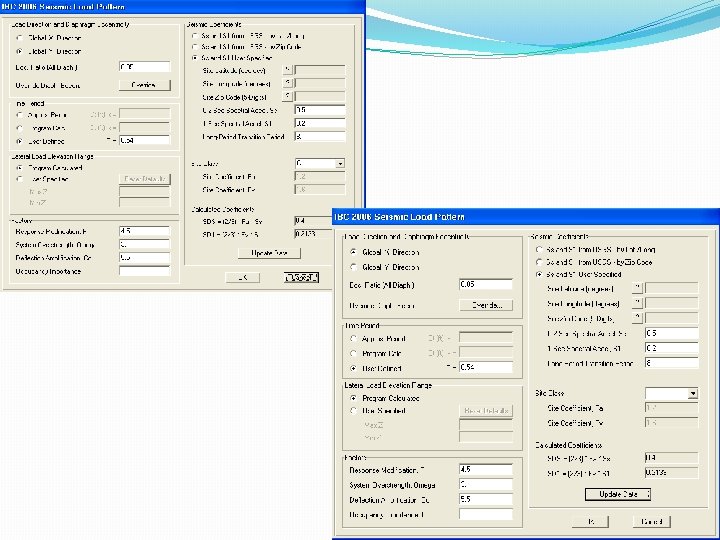
Task: Select Global Y Direction in background dialog
Action: point(19,51)
